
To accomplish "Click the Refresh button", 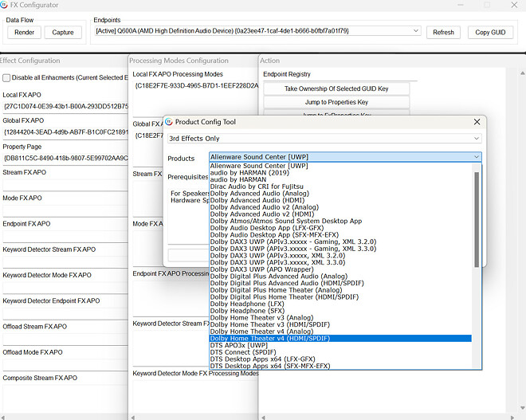I will pyautogui.click(x=444, y=33).
